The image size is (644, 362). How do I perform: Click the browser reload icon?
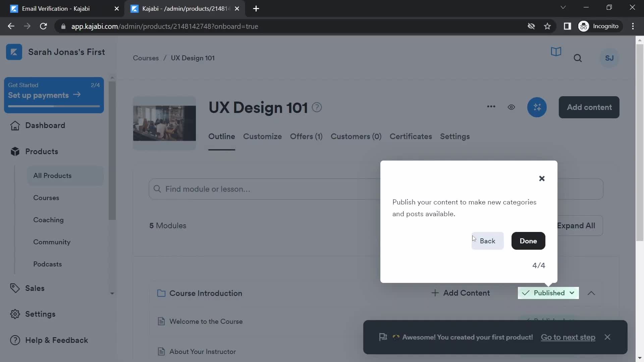click(x=43, y=26)
